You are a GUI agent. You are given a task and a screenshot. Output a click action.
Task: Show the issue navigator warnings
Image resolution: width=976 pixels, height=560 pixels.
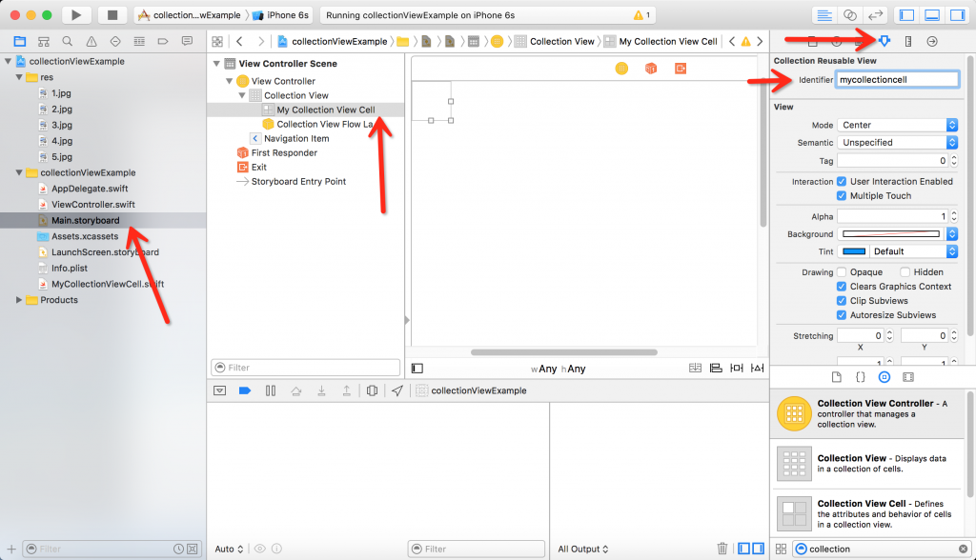click(x=90, y=42)
